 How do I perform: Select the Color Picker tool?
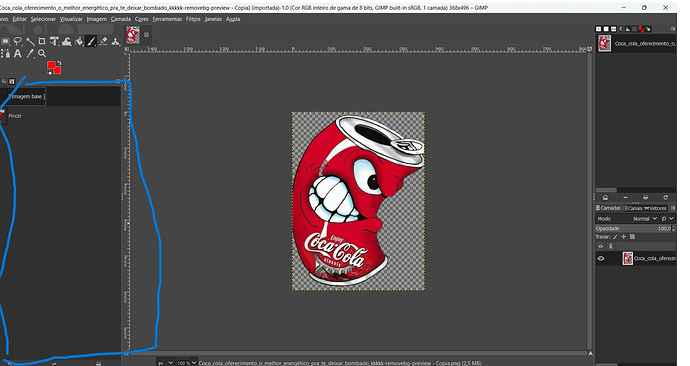(30, 54)
